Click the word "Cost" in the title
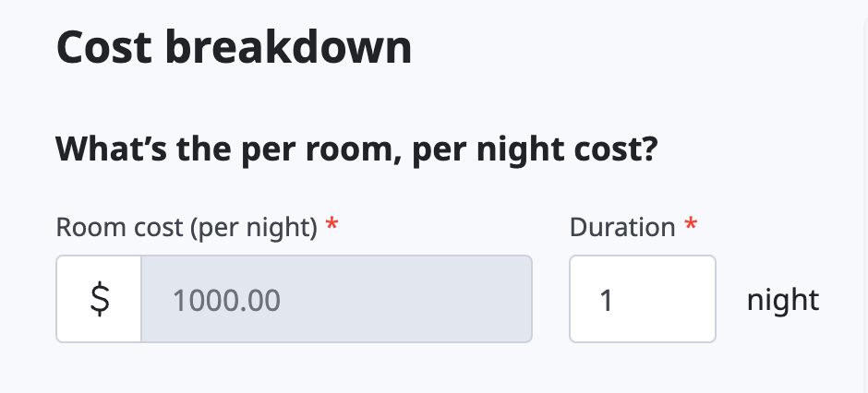This screenshot has width=868, height=393. point(104,48)
